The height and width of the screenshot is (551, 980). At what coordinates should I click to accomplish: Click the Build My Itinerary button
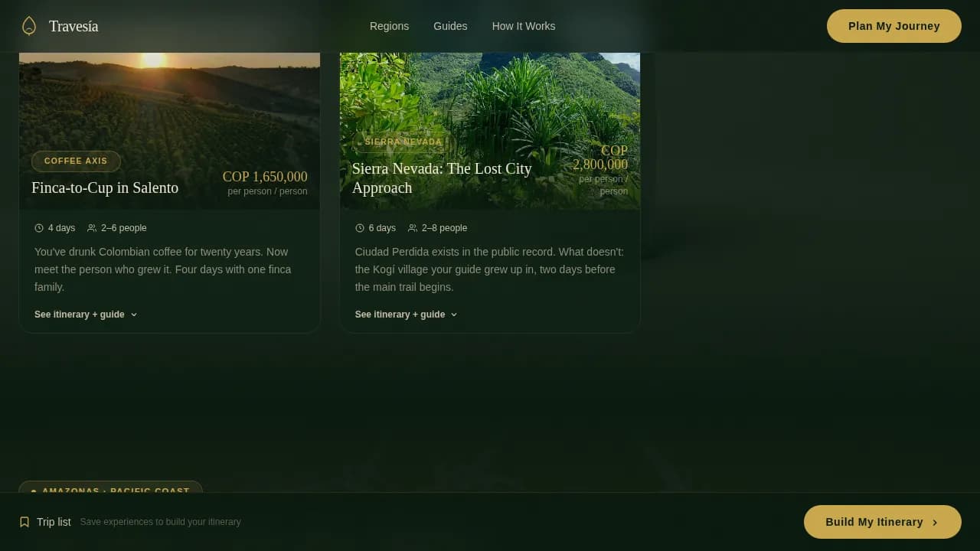click(x=883, y=522)
